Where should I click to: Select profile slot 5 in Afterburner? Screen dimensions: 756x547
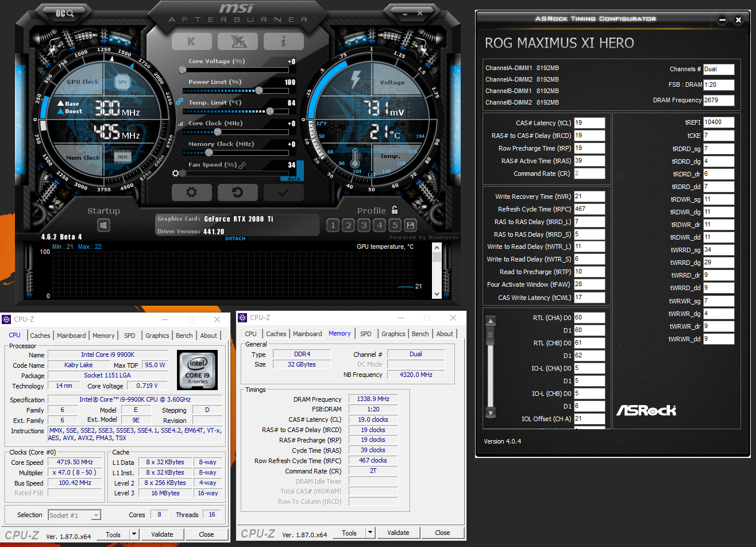point(395,225)
